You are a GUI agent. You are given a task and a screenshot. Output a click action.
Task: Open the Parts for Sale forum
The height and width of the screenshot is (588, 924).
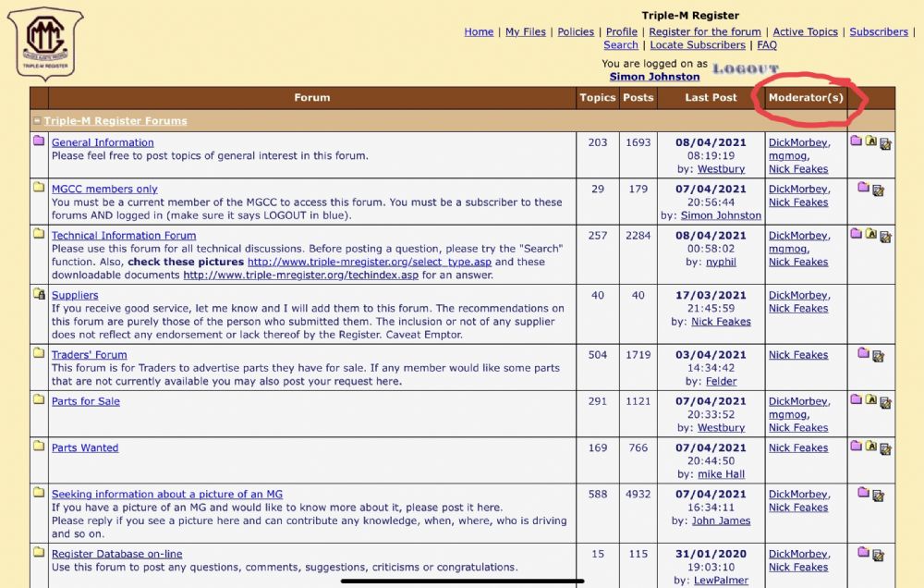85,401
